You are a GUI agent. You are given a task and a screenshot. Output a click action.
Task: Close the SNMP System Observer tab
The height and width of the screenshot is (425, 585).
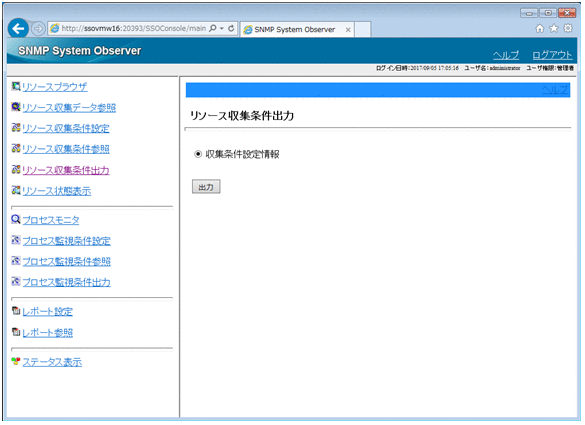tap(348, 30)
